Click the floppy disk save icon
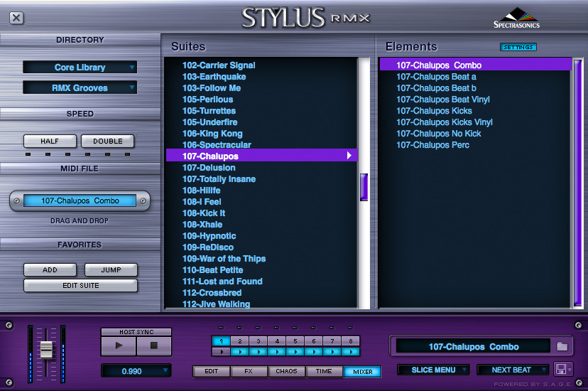Viewport: 588px width, 391px height. 561,370
